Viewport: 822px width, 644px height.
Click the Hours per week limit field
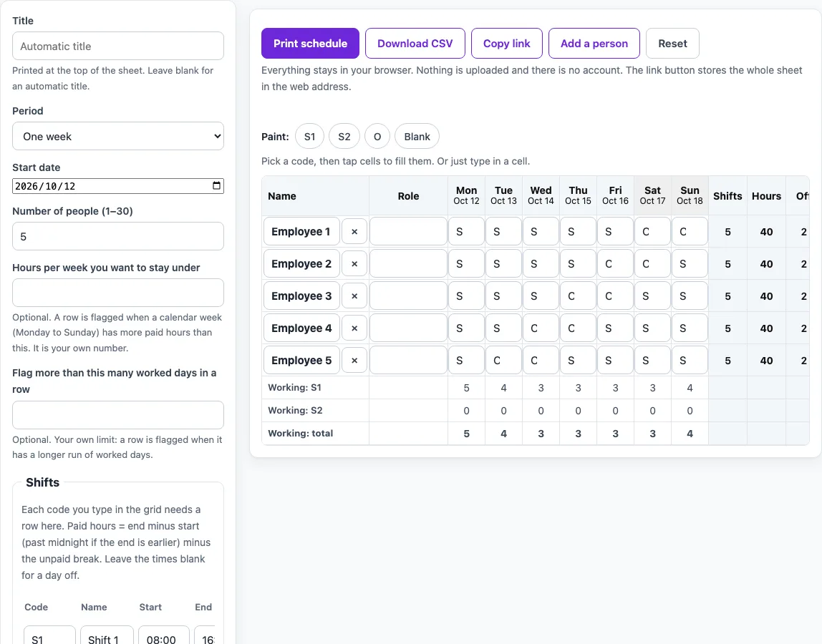[x=118, y=293]
